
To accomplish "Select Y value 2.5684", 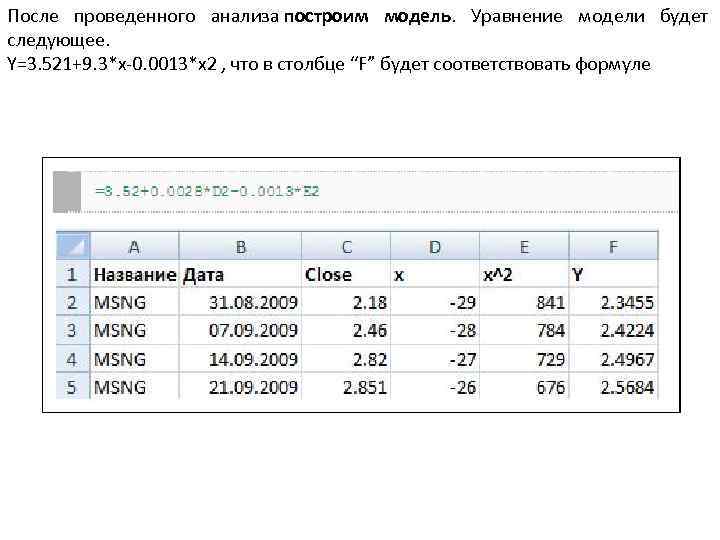I will click(x=613, y=386).
